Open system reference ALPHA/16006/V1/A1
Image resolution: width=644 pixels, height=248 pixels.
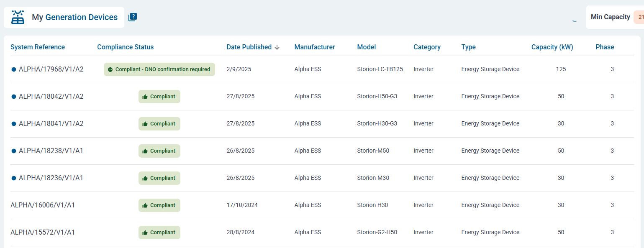point(43,205)
